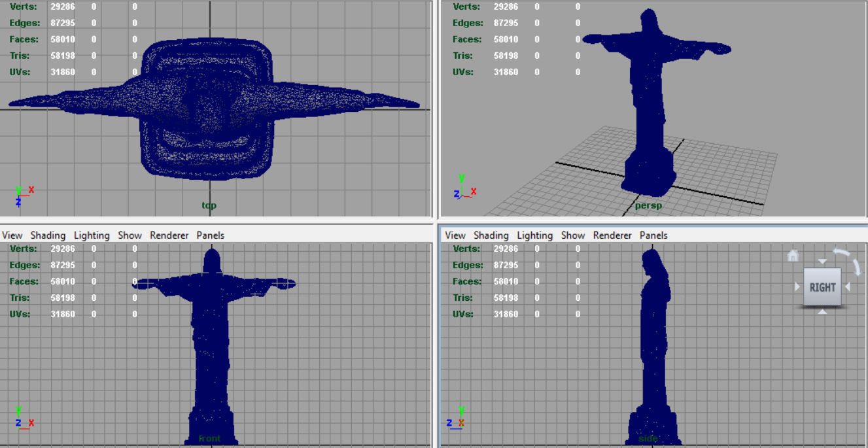
Task: Click the ViewCube arrow left of RIGHT face
Action: [x=797, y=287]
